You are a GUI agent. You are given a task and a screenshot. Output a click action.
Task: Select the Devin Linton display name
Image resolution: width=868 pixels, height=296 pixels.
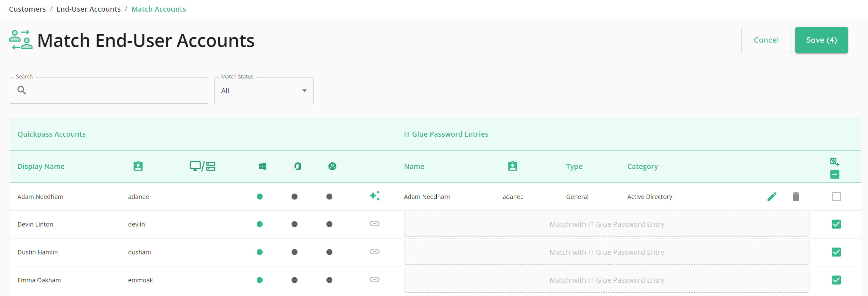click(36, 224)
